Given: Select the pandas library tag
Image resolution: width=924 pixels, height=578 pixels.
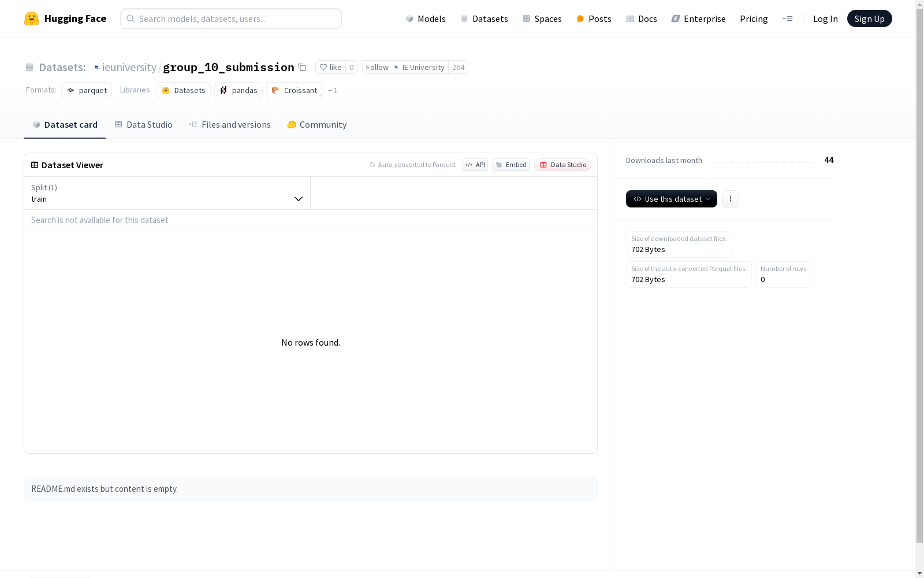Looking at the screenshot, I should 239,90.
